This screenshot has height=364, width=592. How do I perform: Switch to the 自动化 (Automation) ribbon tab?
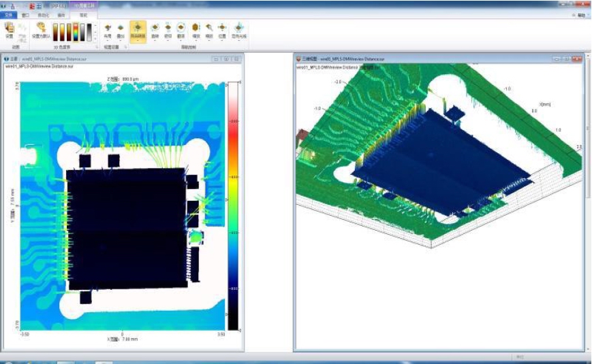point(44,15)
